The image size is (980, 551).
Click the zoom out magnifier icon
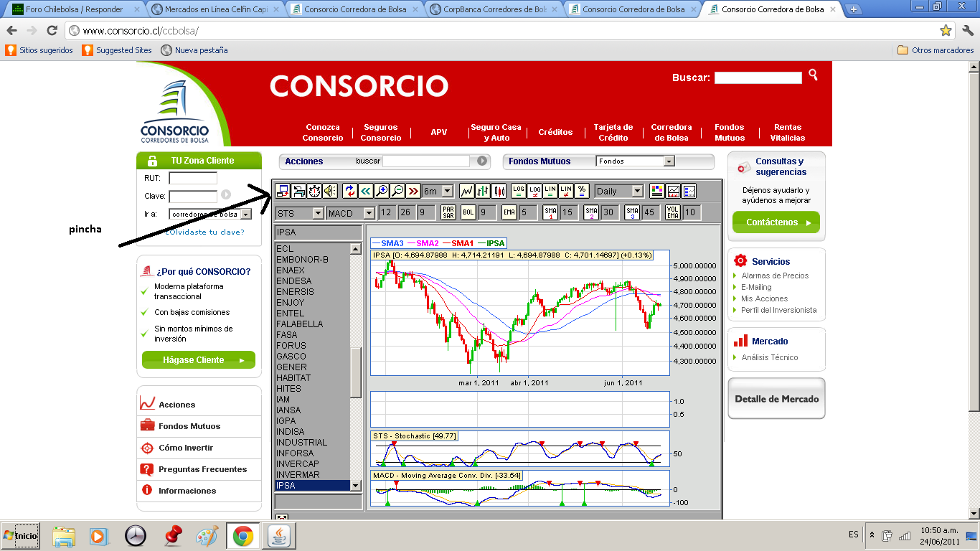coord(397,191)
